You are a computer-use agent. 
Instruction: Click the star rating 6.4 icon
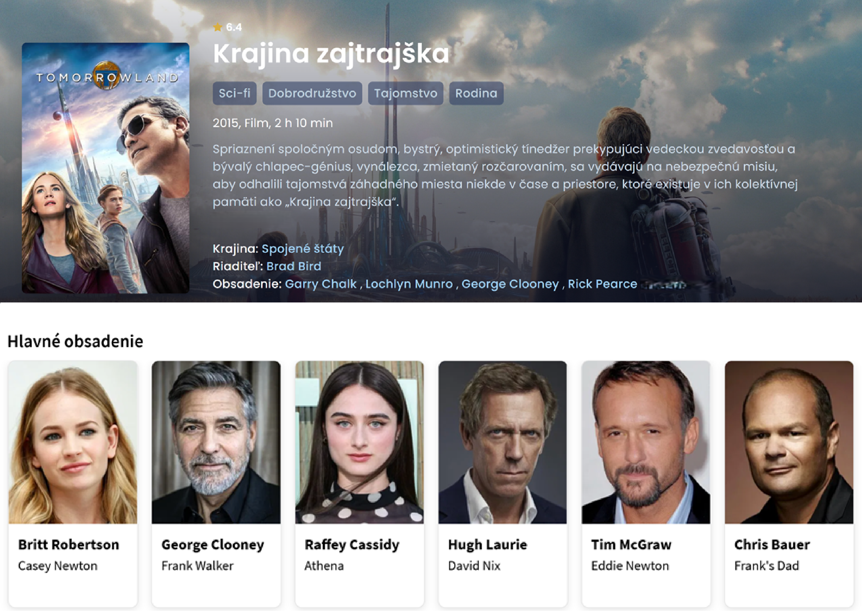tap(217, 27)
